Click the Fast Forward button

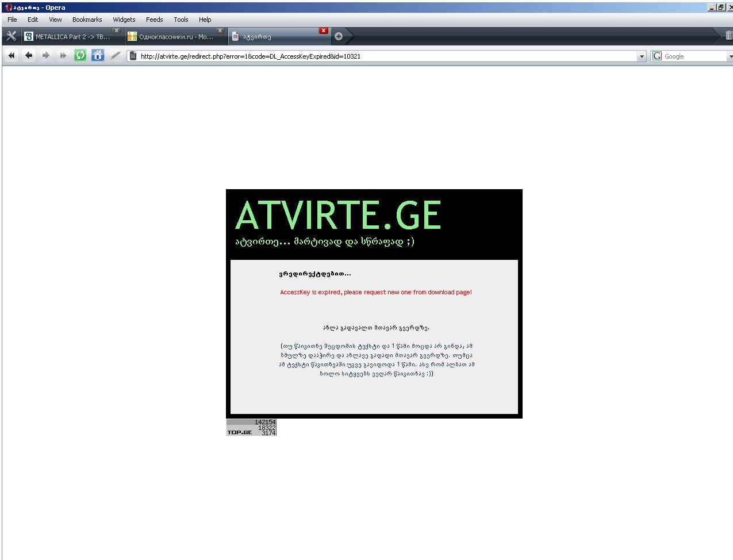(63, 56)
